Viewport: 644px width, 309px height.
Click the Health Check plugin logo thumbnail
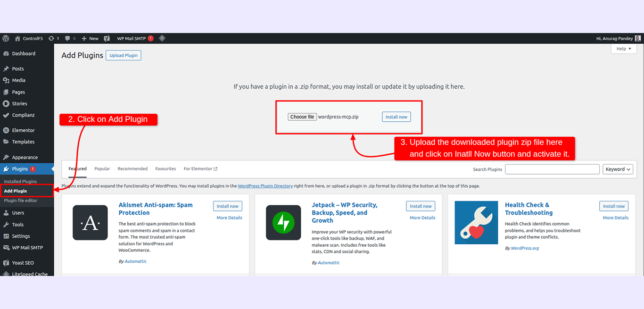(x=476, y=223)
